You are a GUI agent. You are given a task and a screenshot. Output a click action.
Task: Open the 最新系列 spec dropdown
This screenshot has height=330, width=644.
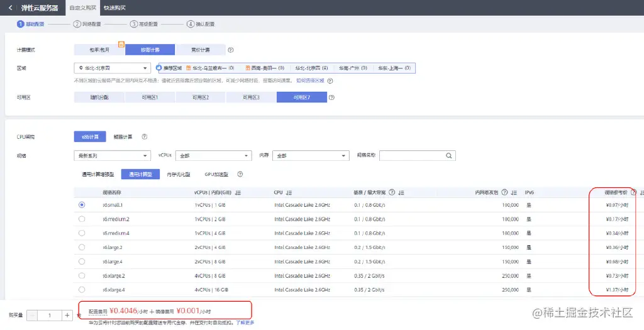pyautogui.click(x=112, y=156)
